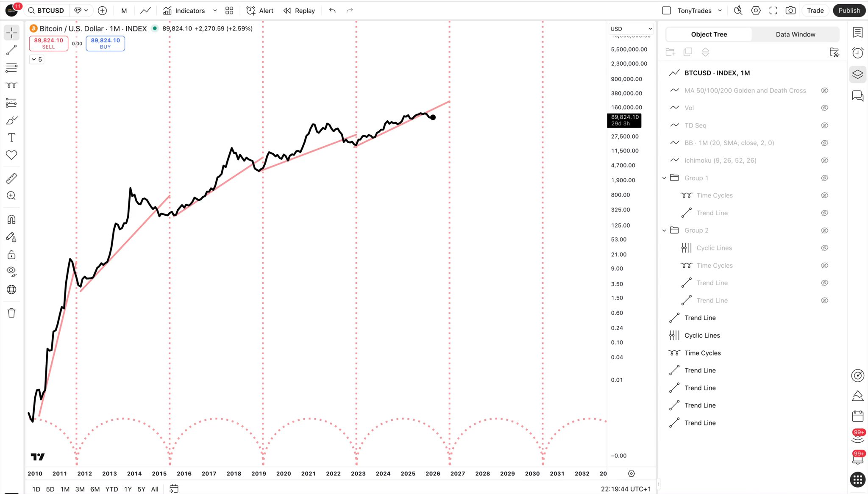
Task: Hide all drawings with eye tool
Action: coord(11,272)
